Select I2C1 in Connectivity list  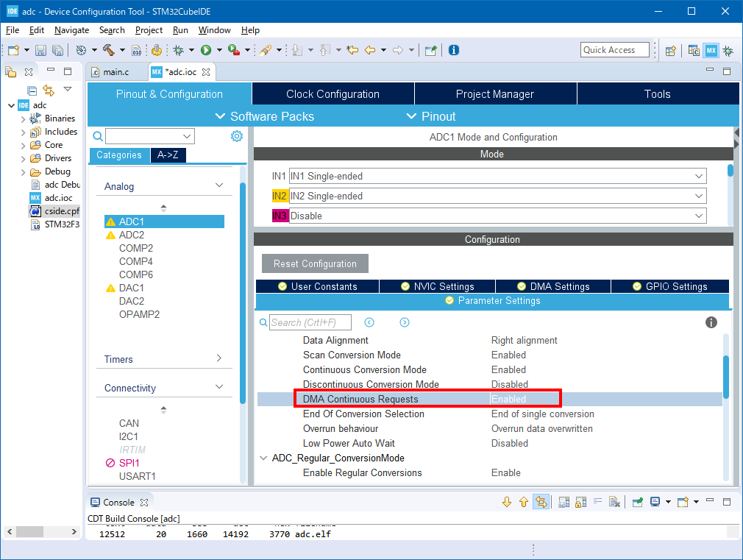129,436
